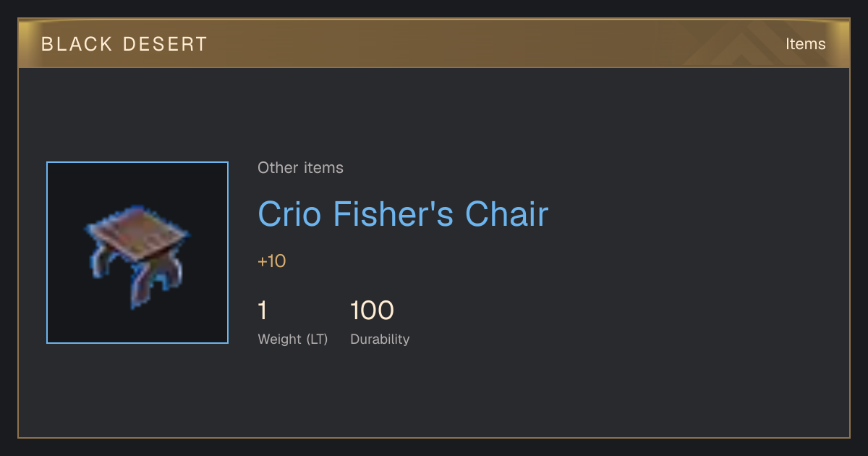Open the Items link in the header
This screenshot has width=868, height=456.
805,44
